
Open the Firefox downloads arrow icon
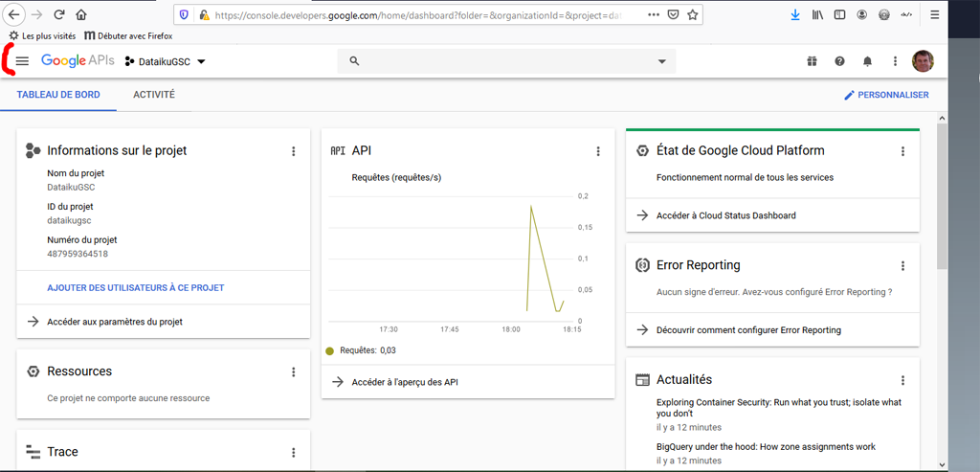pos(795,14)
